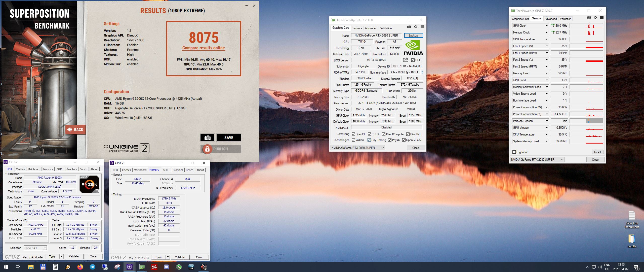This screenshot has height=272, width=644.
Task: Enable the Log to file checkbox
Action: (x=514, y=152)
